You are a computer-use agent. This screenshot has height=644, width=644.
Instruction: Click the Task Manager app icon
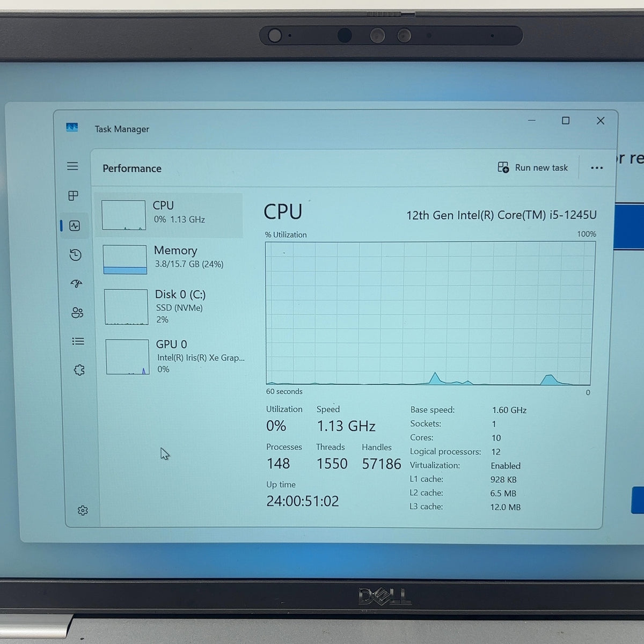click(72, 128)
